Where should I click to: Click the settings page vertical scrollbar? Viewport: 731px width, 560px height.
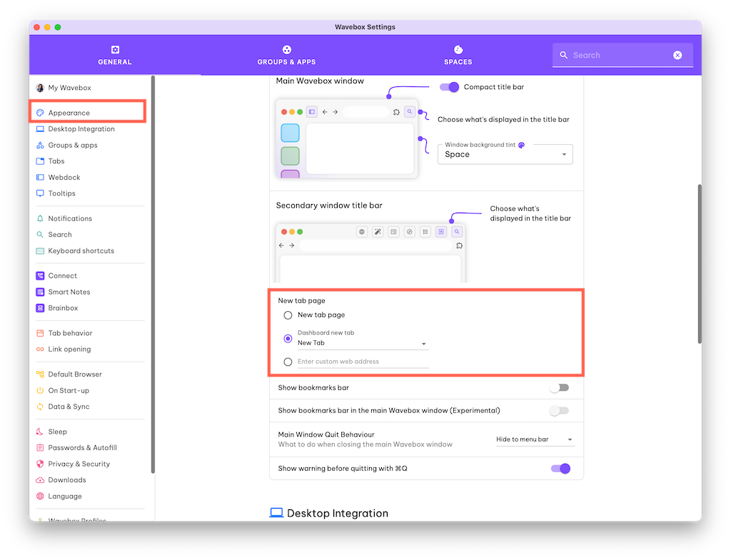click(700, 264)
